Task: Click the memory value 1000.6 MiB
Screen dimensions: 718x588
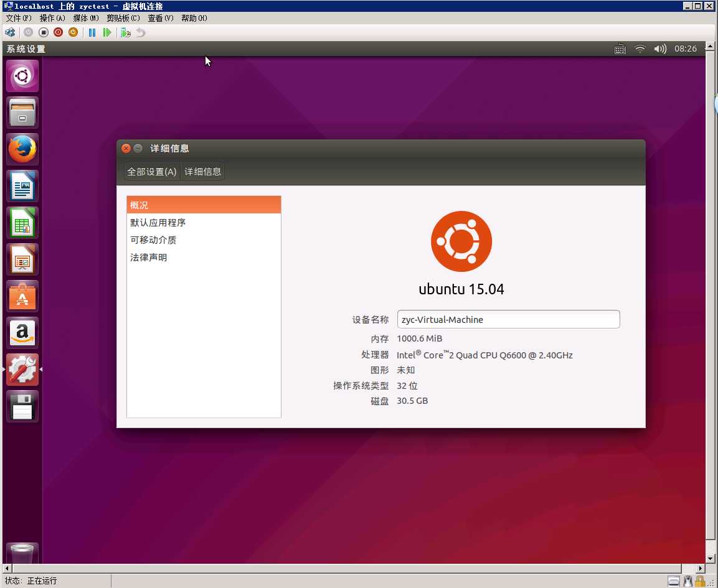Action: click(x=420, y=338)
